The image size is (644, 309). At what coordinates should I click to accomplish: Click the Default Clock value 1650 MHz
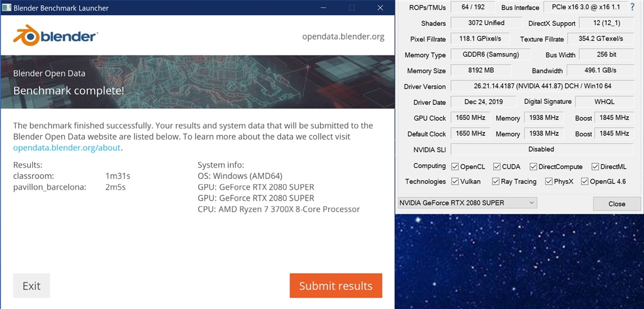tap(470, 133)
